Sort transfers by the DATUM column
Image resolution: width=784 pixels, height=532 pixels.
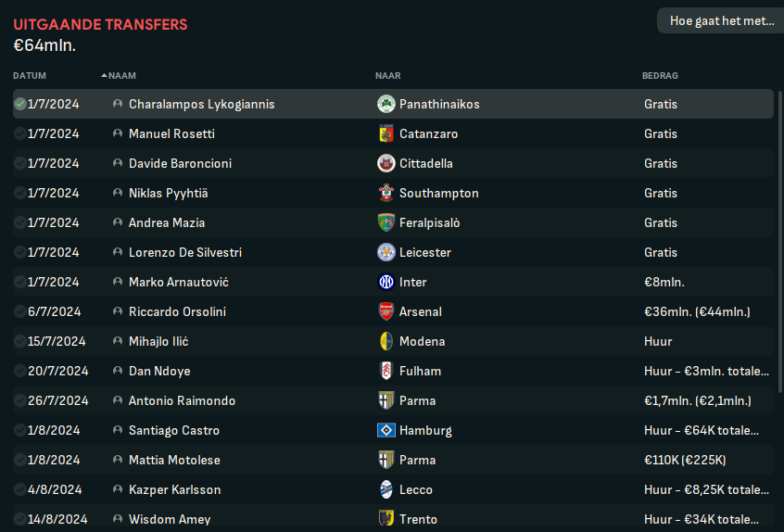point(30,75)
